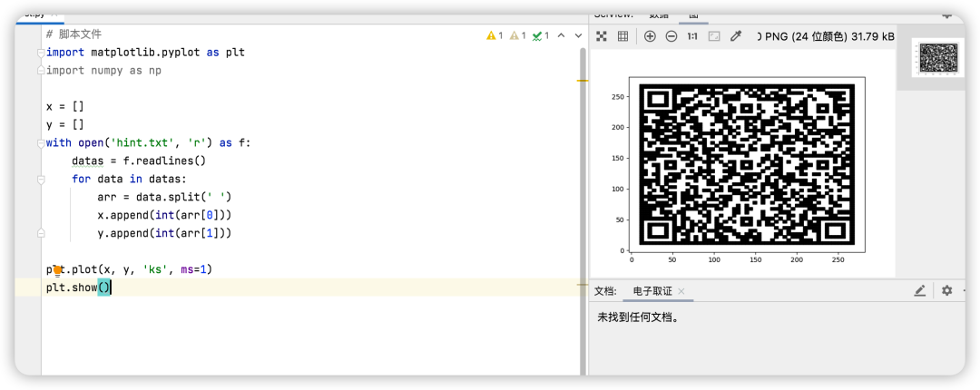Click the '文档:' panel label

click(x=605, y=291)
